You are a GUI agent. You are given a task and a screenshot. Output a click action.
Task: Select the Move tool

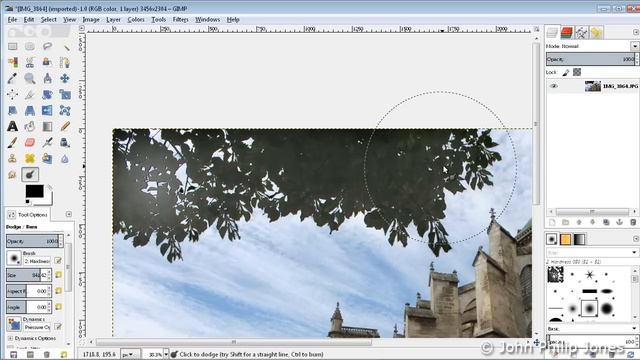click(x=65, y=78)
